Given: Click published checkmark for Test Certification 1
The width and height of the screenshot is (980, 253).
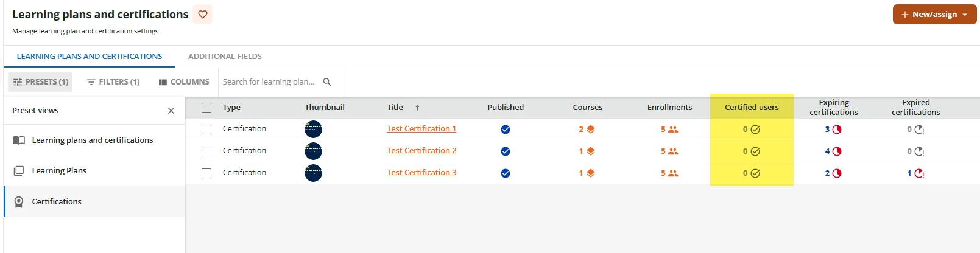Looking at the screenshot, I should click(506, 130).
